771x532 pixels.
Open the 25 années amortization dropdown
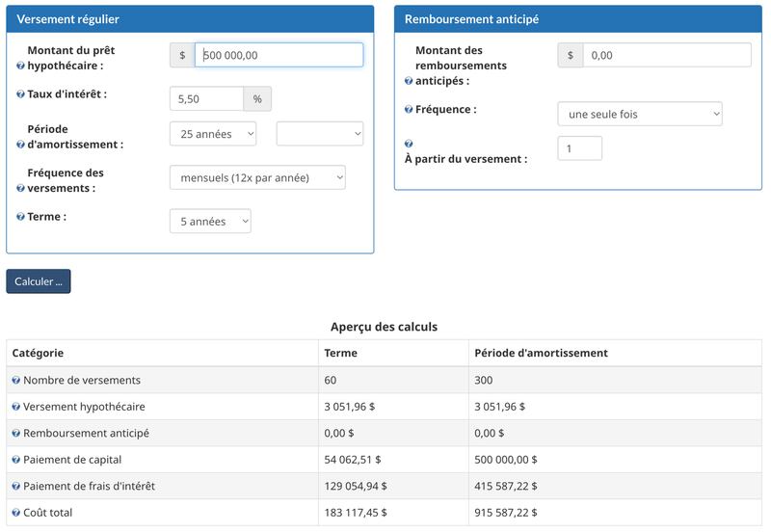tap(213, 134)
